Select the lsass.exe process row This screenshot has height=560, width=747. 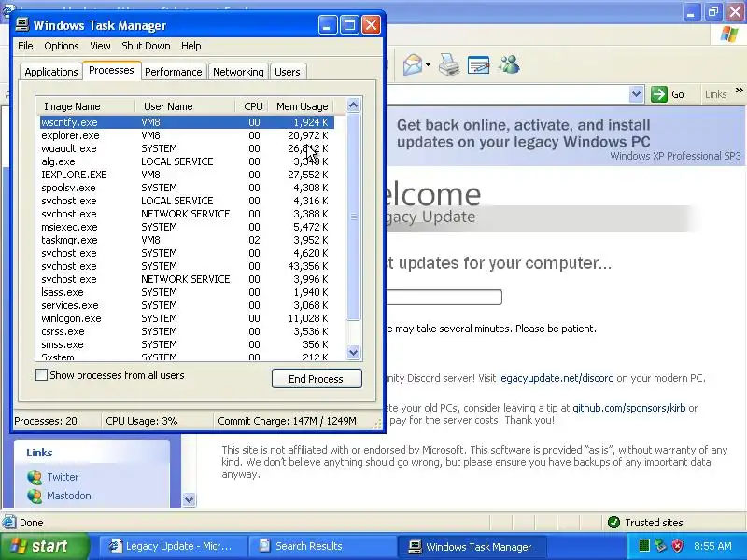[187, 292]
